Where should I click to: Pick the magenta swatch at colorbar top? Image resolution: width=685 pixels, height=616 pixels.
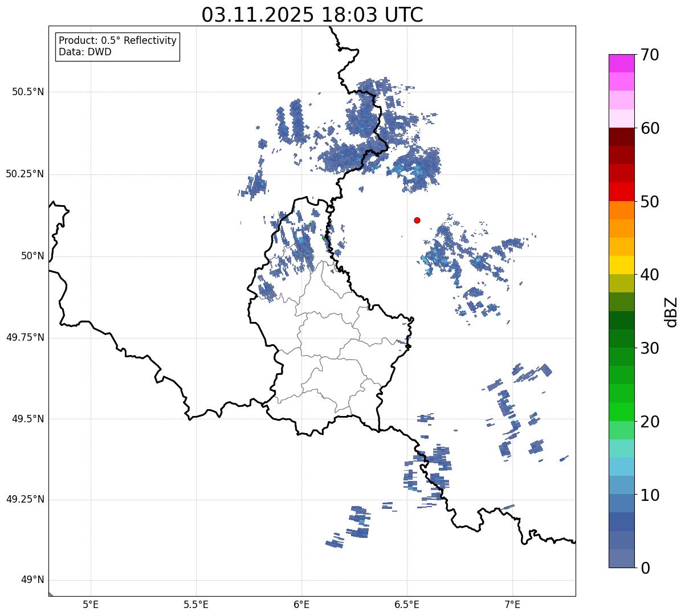(x=622, y=63)
